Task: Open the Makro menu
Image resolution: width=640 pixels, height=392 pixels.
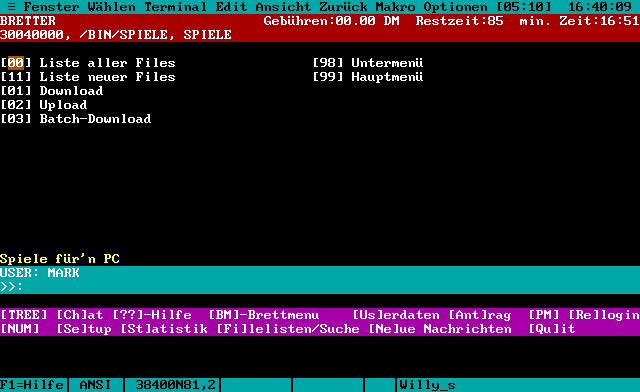Action: (x=395, y=7)
